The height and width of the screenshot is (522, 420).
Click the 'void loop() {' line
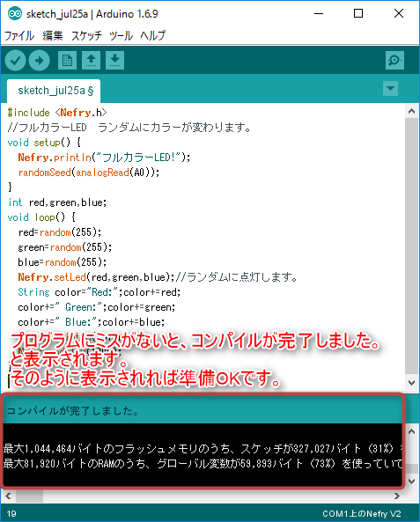click(41, 217)
